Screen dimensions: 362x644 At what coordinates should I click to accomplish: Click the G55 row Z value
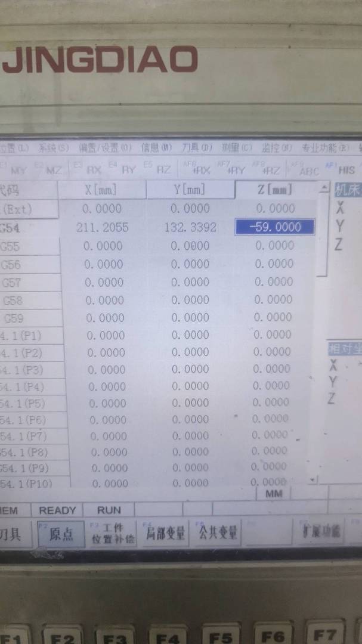click(274, 245)
